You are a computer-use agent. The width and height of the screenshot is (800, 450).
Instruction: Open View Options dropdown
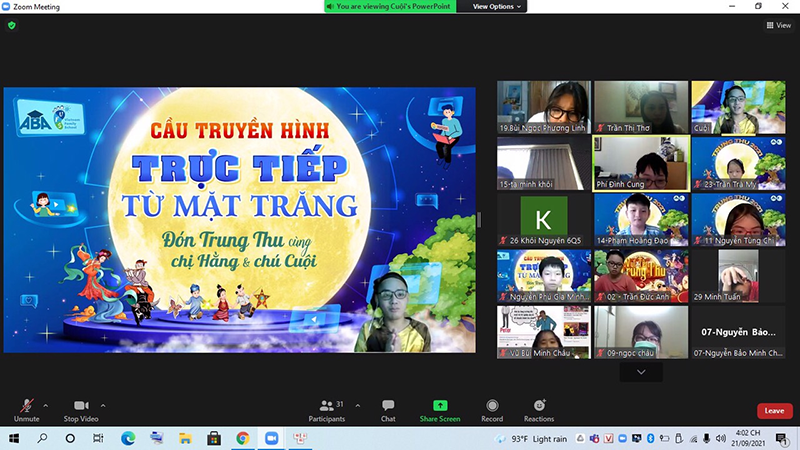click(496, 6)
